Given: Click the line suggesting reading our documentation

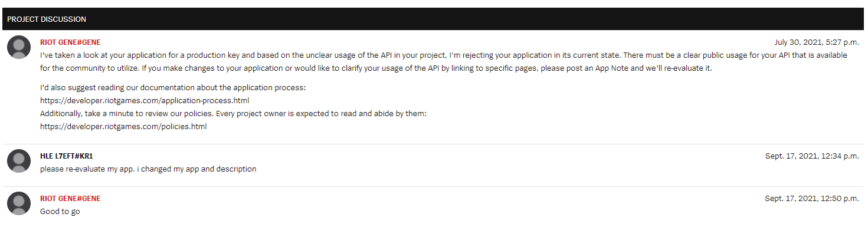Looking at the screenshot, I should point(173,87).
